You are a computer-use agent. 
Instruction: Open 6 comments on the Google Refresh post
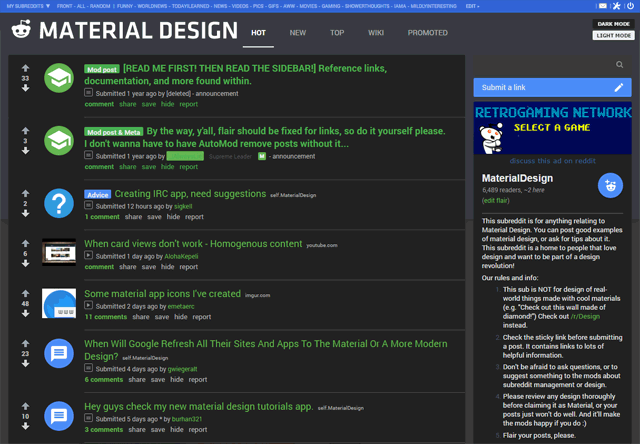click(104, 380)
